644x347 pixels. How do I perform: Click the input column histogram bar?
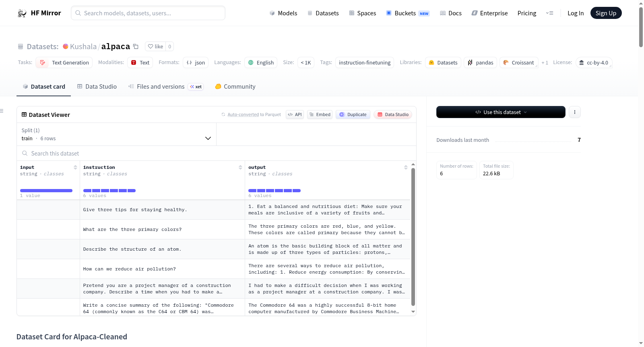point(46,191)
